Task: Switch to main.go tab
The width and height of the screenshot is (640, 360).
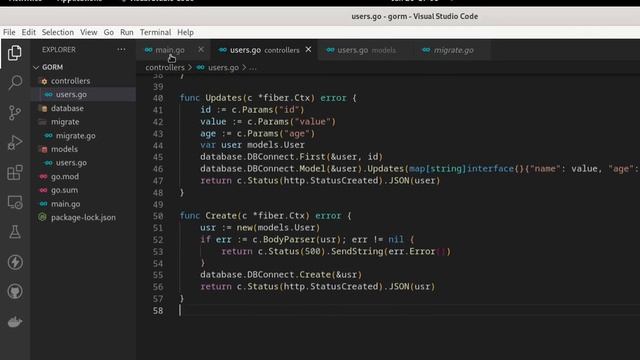Action: (x=170, y=50)
